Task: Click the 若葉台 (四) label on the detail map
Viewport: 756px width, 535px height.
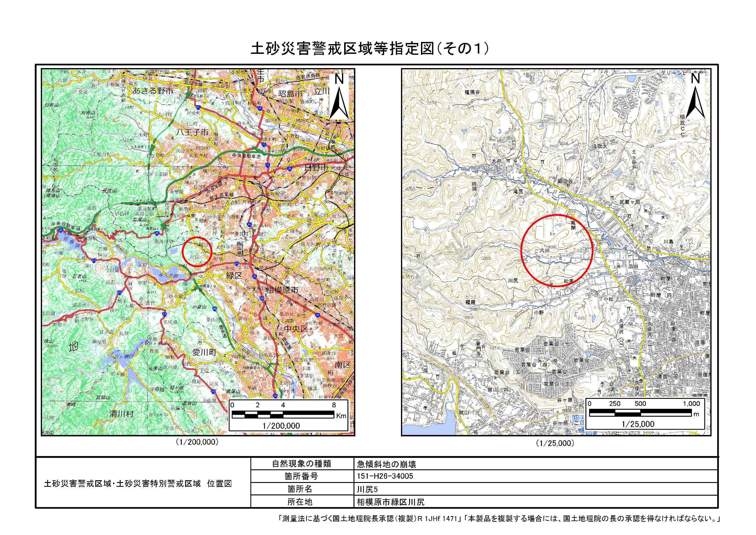Action: point(535,364)
